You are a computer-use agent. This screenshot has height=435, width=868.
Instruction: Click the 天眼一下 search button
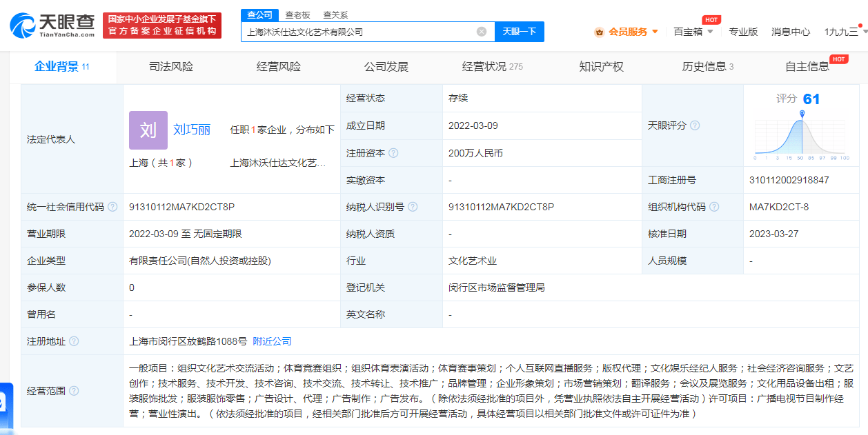[x=519, y=32]
